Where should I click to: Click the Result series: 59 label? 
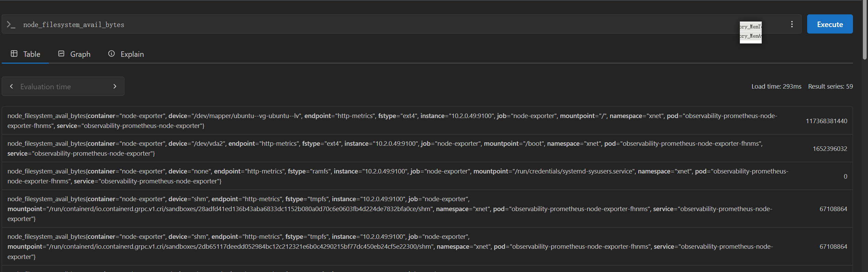point(830,87)
